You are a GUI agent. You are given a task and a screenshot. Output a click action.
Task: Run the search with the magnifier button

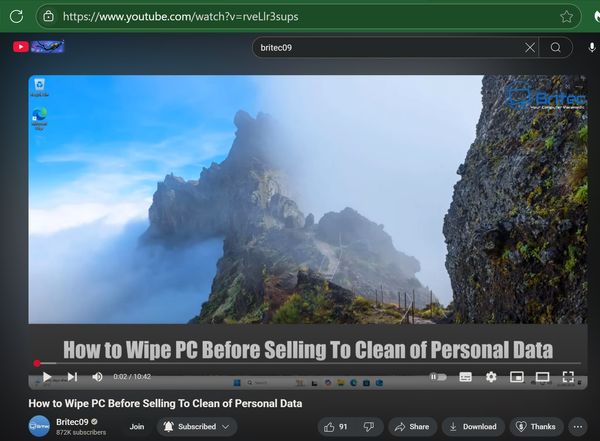click(556, 47)
